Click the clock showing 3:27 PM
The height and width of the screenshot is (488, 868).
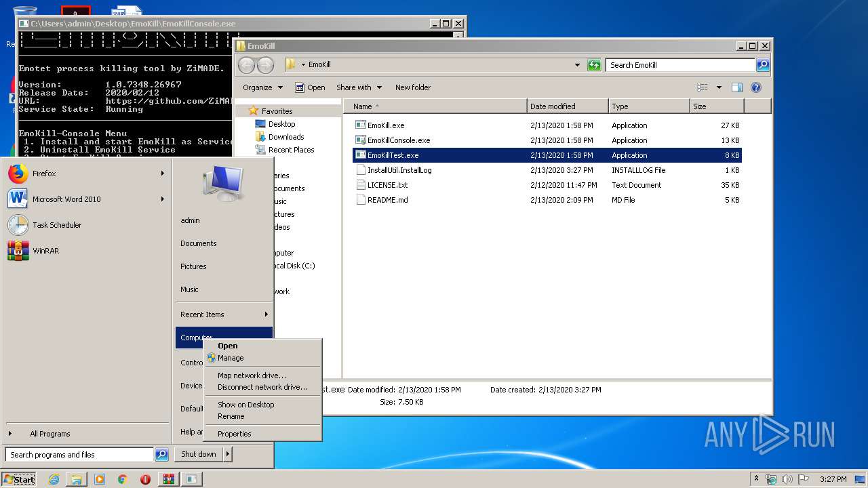pos(833,479)
